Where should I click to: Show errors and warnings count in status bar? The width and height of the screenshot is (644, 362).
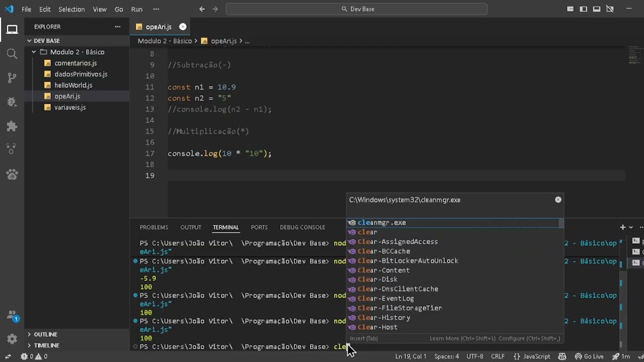(34, 356)
